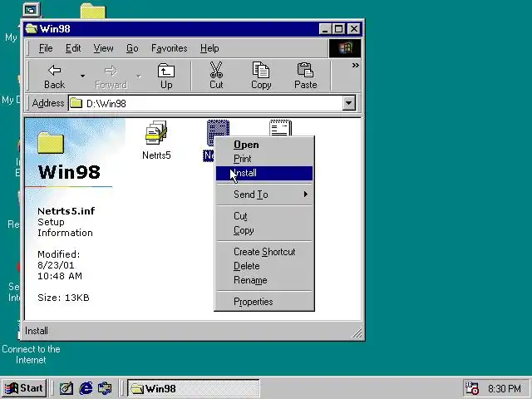Launch Internet Explorer from Quick Launch
Viewport: 532px width, 399px height.
point(86,388)
